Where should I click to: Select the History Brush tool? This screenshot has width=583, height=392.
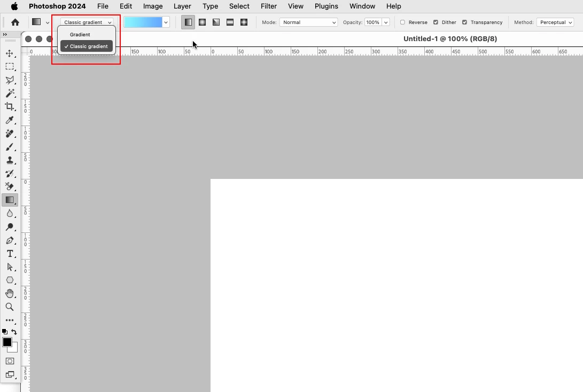(x=10, y=174)
